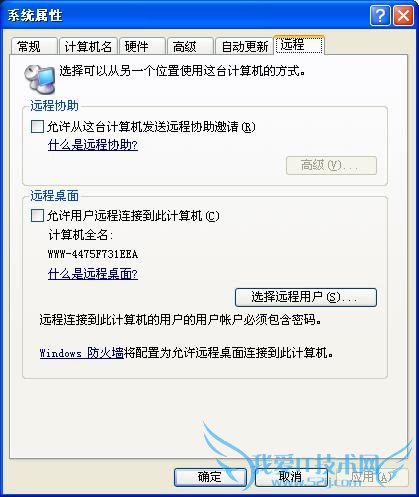Click the 应用(A) button

372,477
